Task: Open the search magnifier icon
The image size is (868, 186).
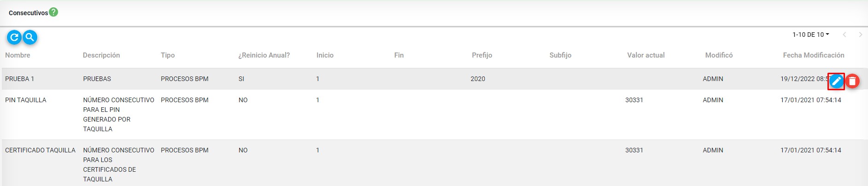Action: pos(30,37)
